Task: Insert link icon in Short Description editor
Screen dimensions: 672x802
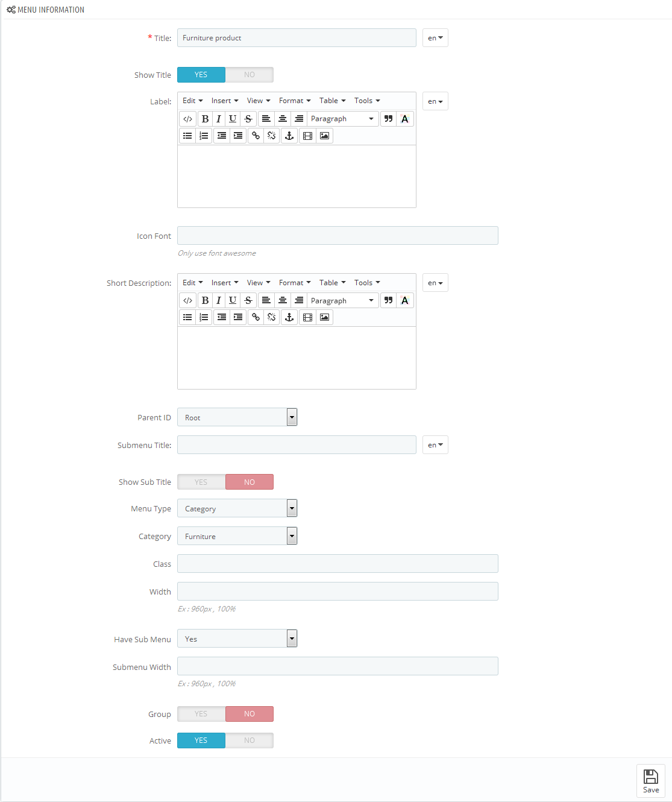Action: tap(256, 317)
